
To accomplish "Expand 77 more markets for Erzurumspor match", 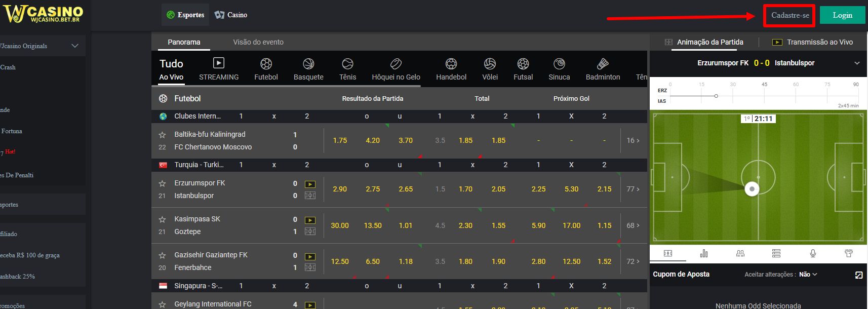I will (633, 189).
